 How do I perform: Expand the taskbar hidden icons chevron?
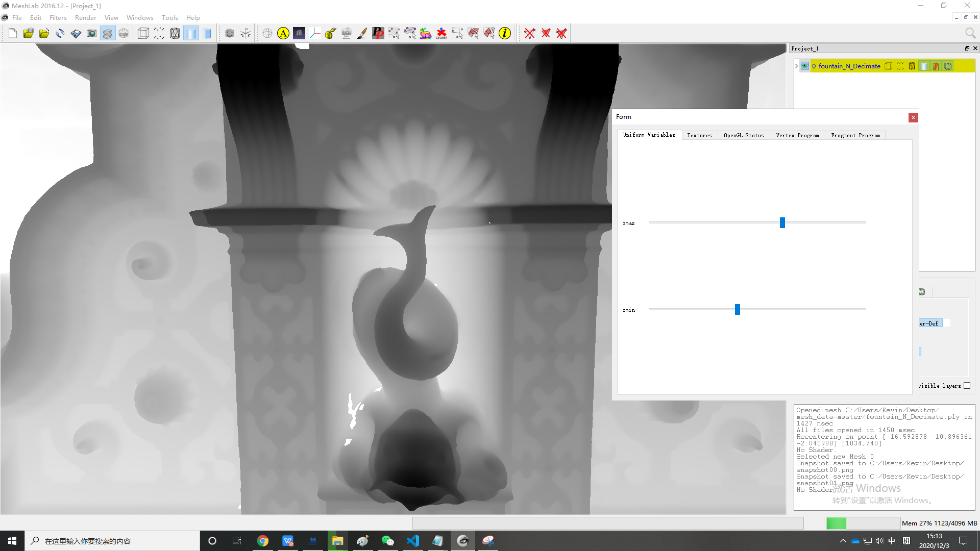pyautogui.click(x=843, y=541)
